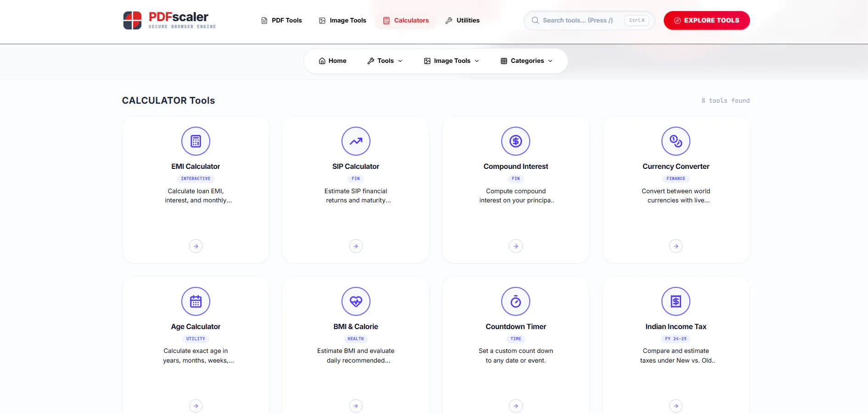868x414 pixels.
Task: Click the FY 24-25 tag
Action: [x=676, y=339]
